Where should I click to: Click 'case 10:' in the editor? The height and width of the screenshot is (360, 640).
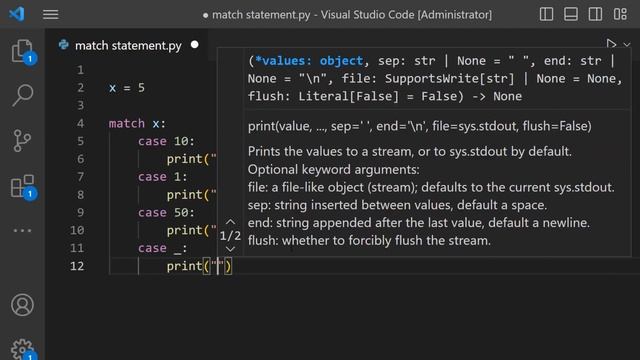[166, 141]
